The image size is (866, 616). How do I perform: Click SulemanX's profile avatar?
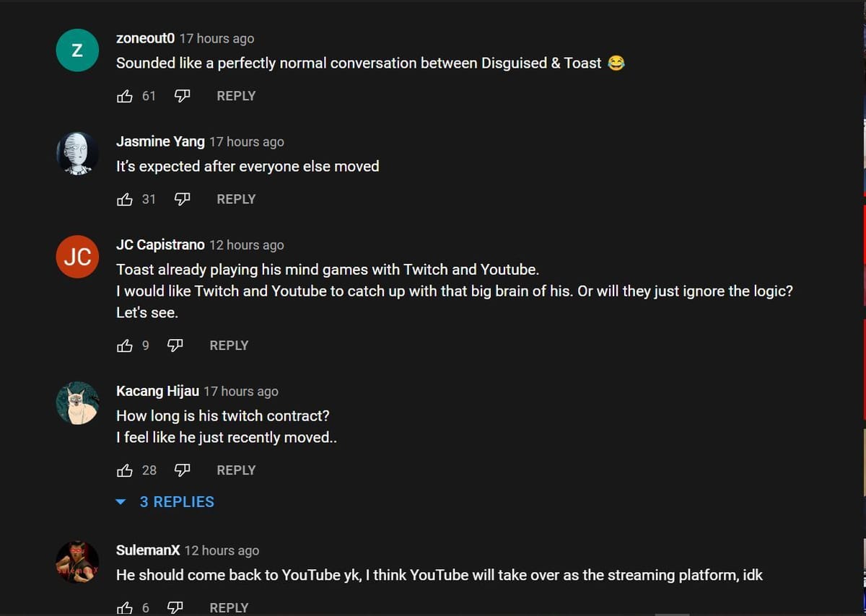click(x=77, y=562)
